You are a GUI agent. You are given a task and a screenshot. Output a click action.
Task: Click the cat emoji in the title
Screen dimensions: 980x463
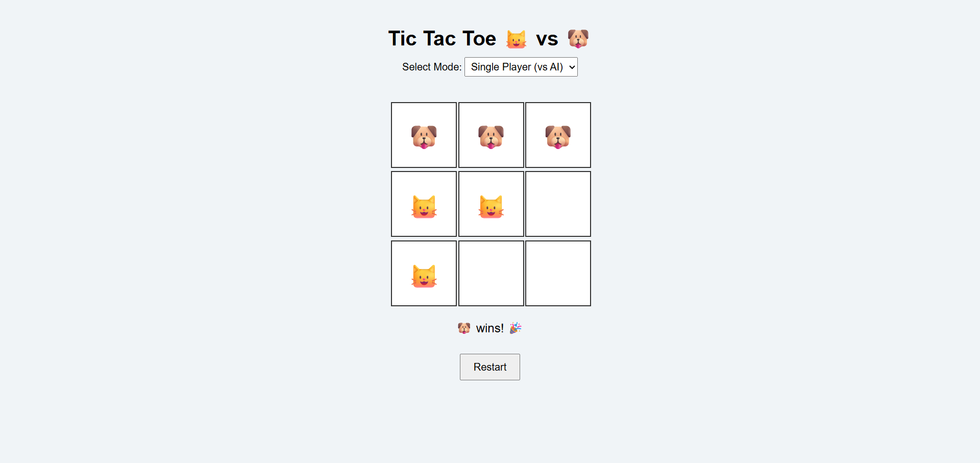tap(516, 39)
